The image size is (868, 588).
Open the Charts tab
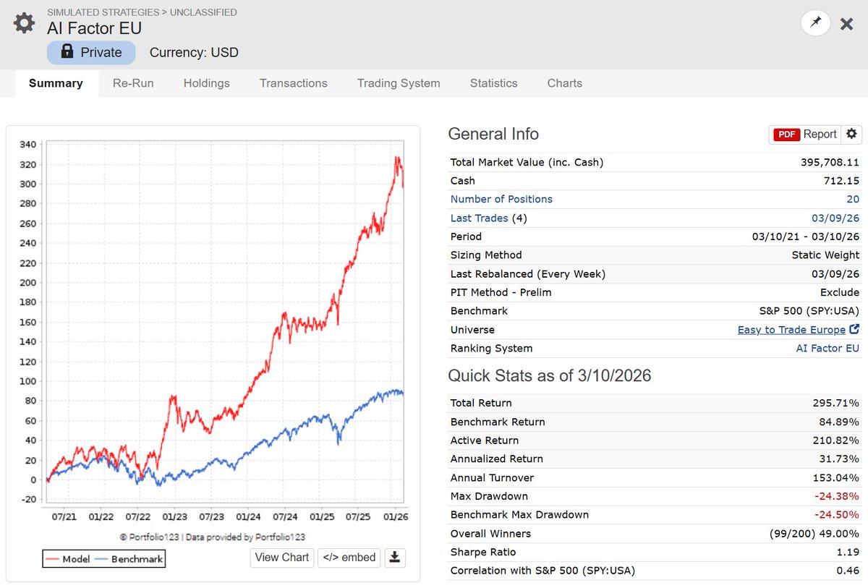(565, 83)
